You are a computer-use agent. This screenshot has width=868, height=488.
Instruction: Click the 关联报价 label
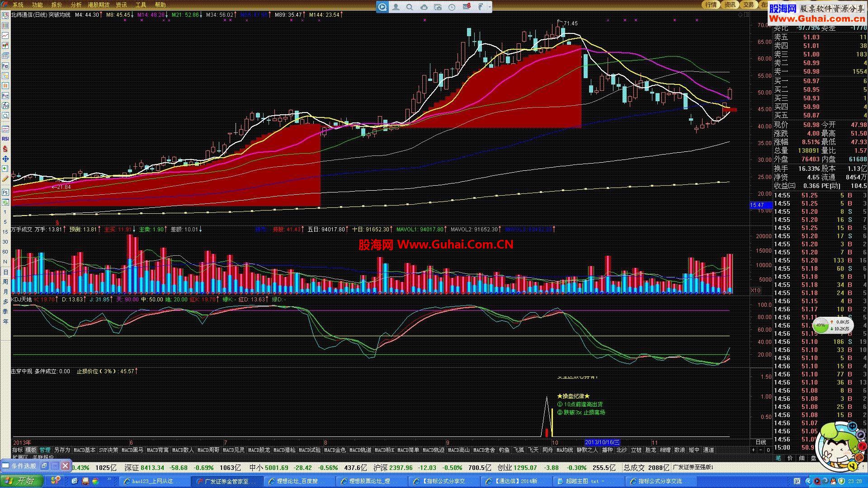[x=43, y=457]
